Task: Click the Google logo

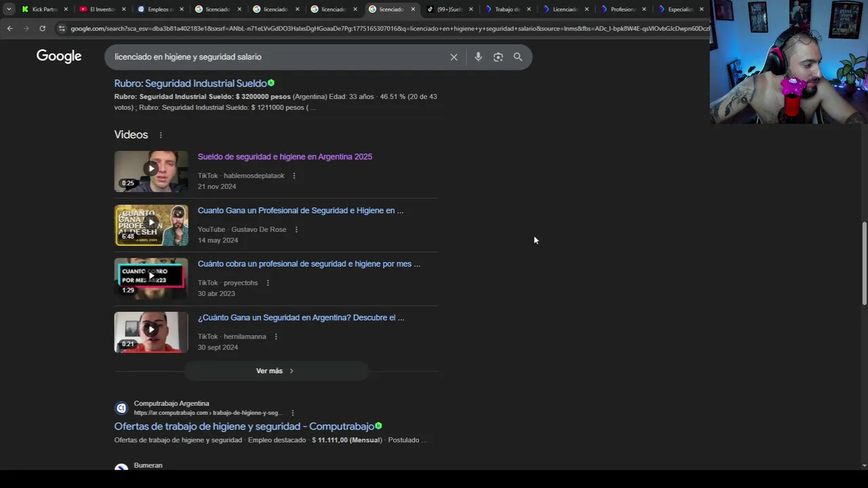Action: tap(59, 56)
